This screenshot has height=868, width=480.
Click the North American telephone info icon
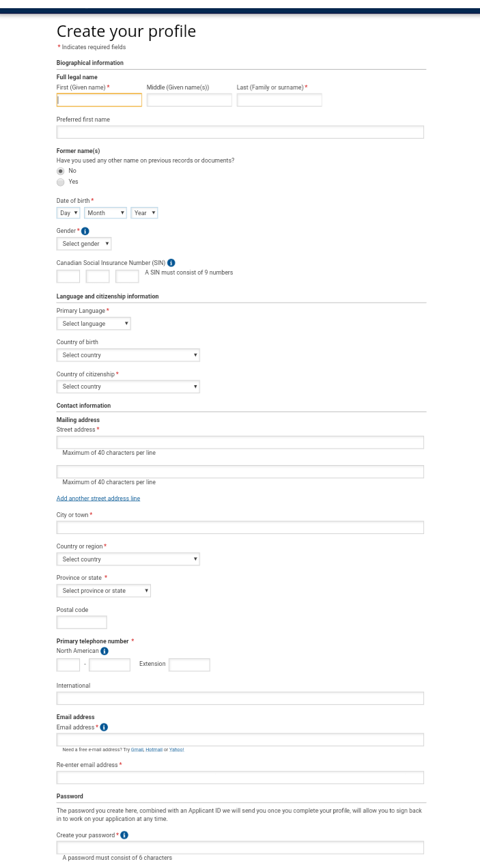(104, 652)
